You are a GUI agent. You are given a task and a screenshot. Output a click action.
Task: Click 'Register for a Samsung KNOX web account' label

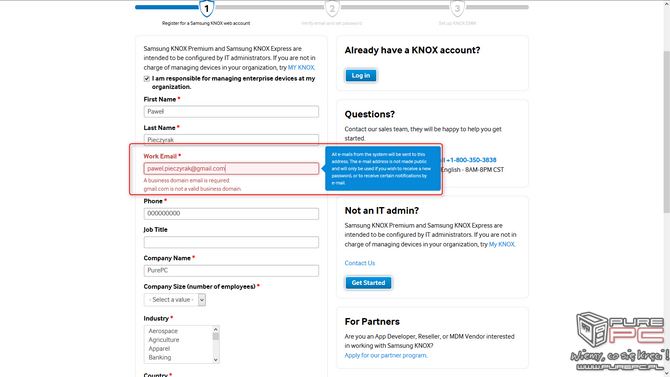(x=206, y=23)
